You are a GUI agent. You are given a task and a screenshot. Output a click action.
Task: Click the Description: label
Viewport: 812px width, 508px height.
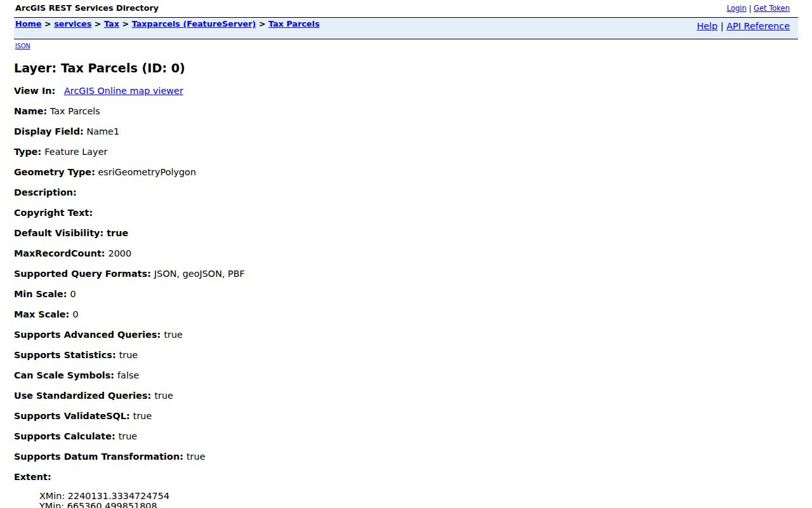click(45, 192)
